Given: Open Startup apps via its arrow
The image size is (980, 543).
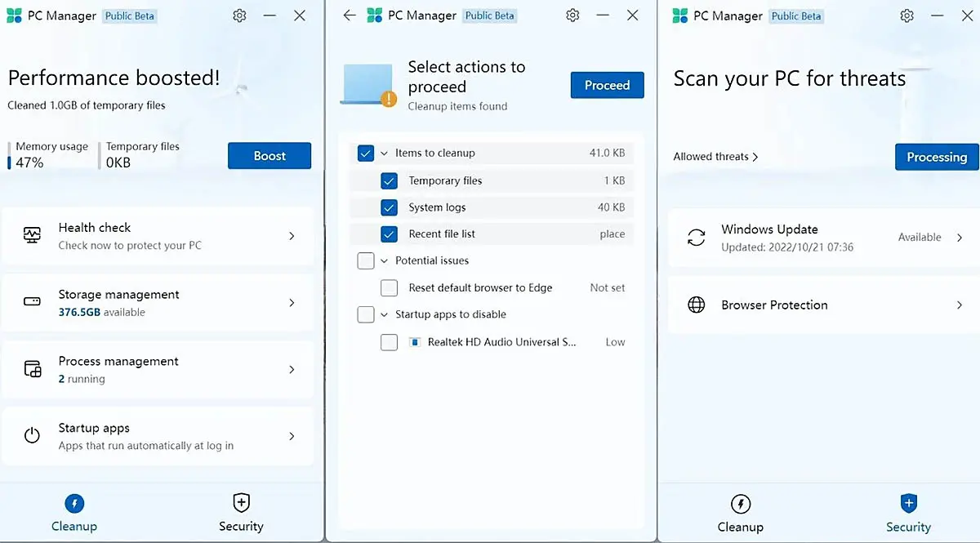Looking at the screenshot, I should coord(292,437).
